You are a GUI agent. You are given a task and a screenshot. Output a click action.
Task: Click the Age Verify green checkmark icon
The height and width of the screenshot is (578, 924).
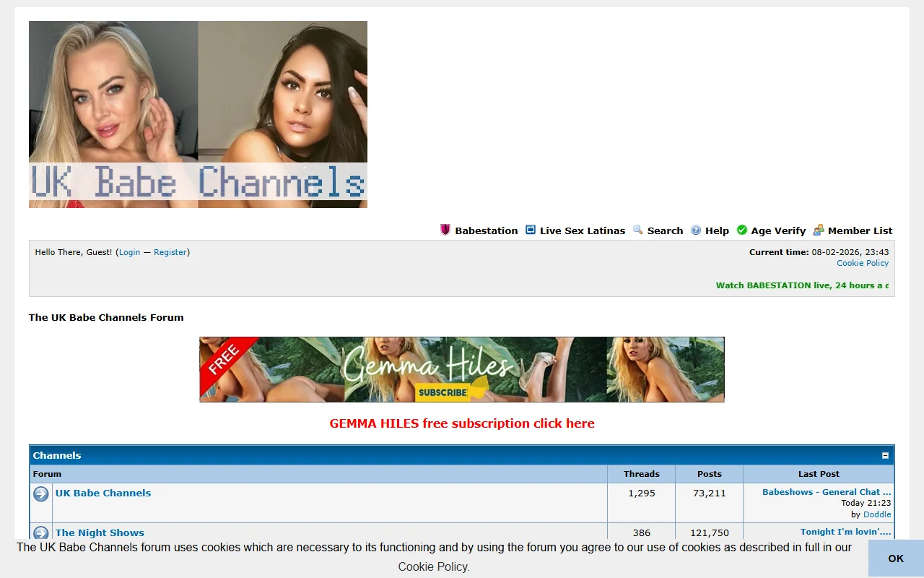(x=741, y=230)
